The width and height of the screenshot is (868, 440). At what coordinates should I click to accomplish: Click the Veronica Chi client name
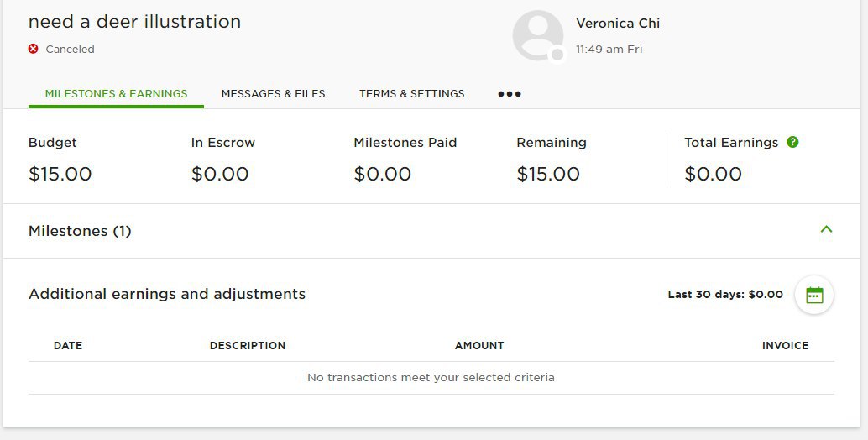pos(618,24)
